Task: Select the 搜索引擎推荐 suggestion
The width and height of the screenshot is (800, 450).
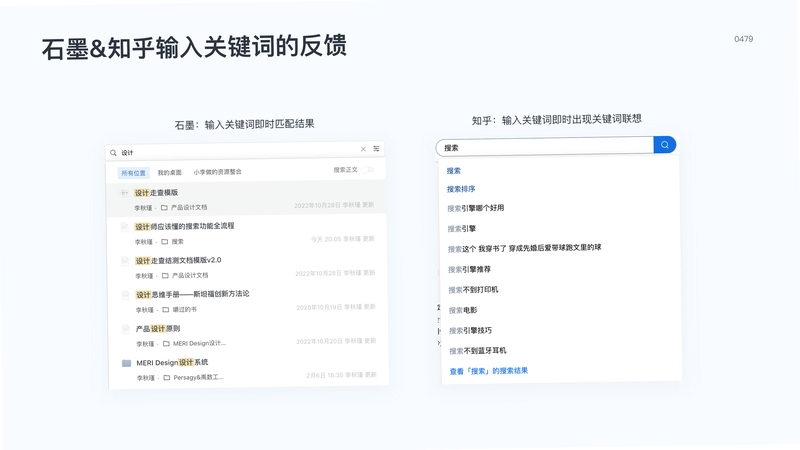Action: 469,269
